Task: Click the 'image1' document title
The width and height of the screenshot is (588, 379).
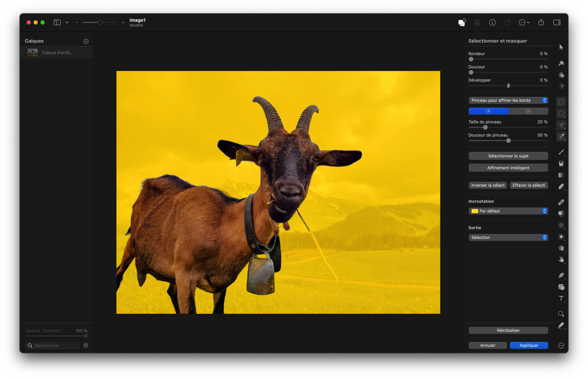Action: tap(138, 20)
